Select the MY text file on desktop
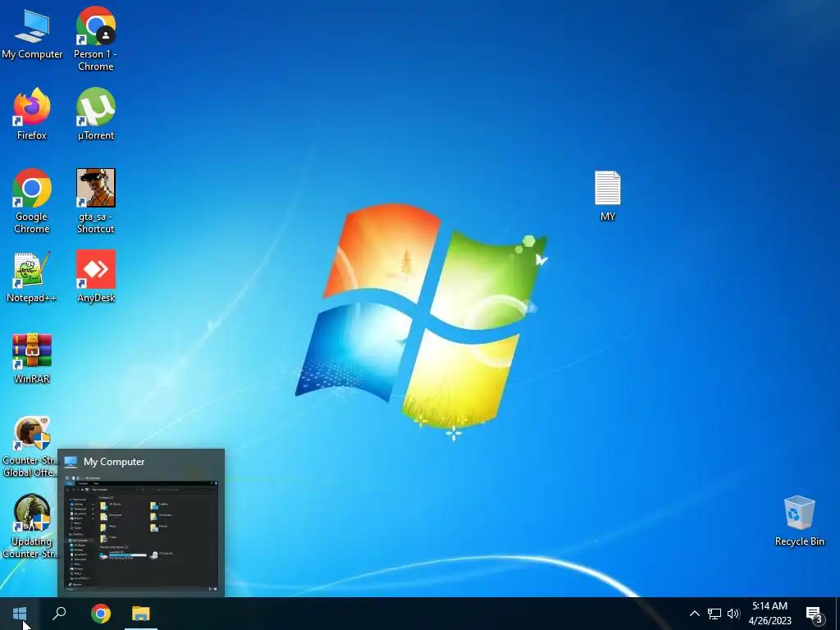 pyautogui.click(x=608, y=195)
